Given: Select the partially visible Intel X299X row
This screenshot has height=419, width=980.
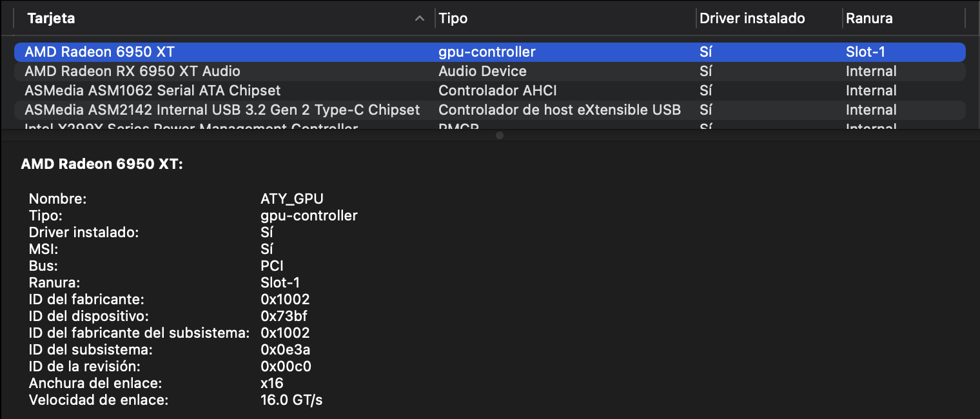Looking at the screenshot, I should coord(490,125).
